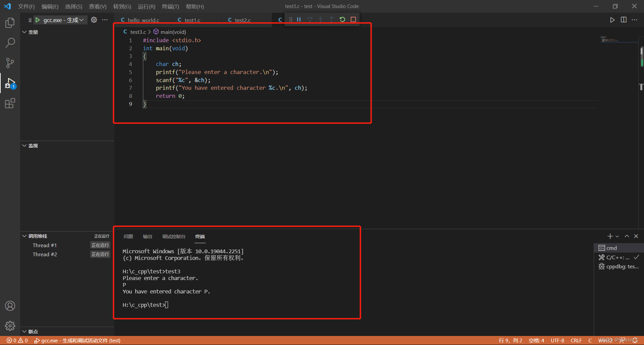Open the 帮助(H) menu
This screenshot has width=644, height=345.
(195, 6)
